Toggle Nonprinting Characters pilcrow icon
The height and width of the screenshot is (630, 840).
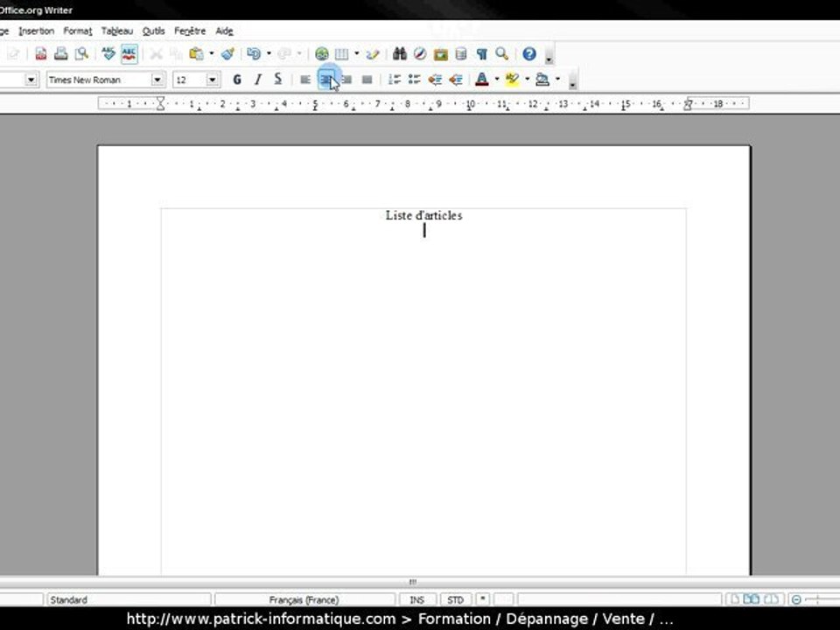point(481,53)
